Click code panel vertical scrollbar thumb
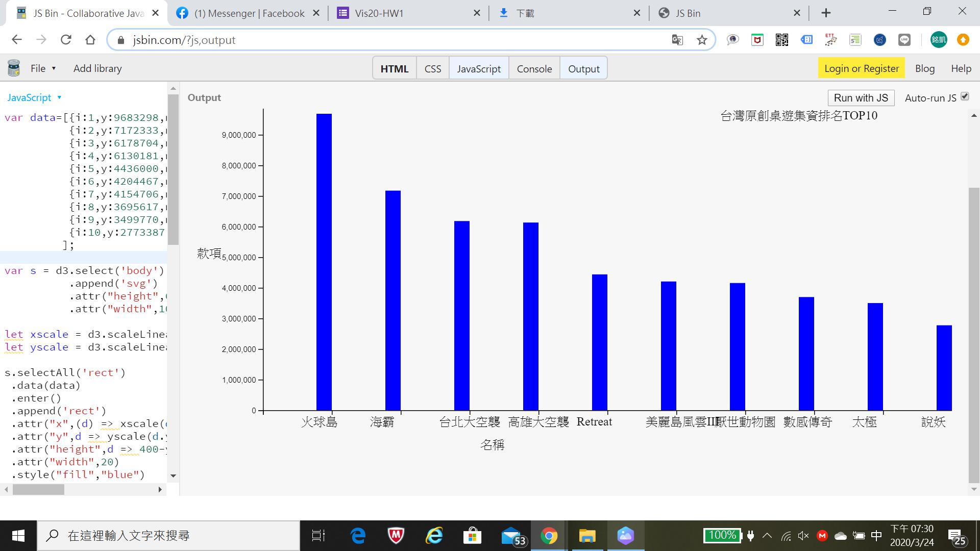Image resolution: width=980 pixels, height=551 pixels. click(173, 169)
